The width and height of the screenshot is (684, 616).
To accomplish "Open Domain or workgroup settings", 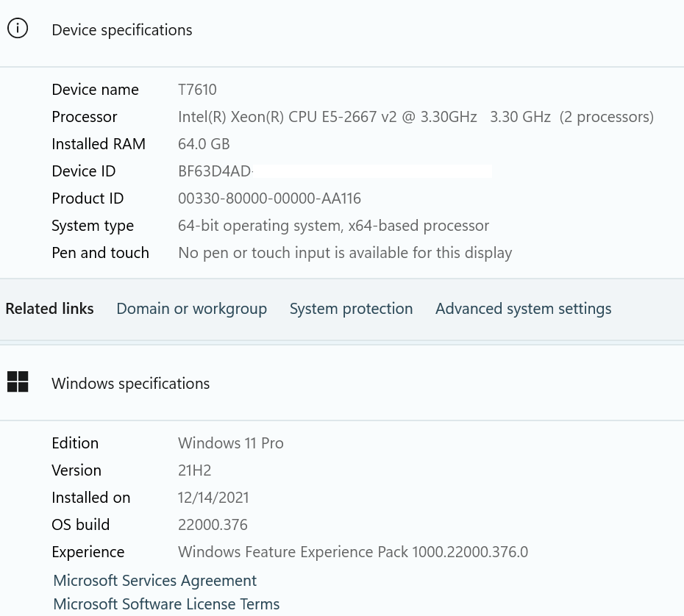I will (x=191, y=308).
